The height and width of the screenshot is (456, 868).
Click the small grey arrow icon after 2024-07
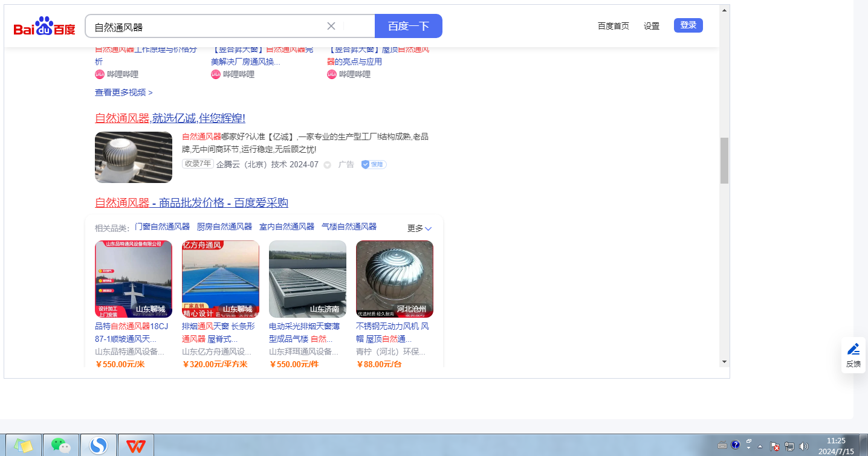[328, 165]
